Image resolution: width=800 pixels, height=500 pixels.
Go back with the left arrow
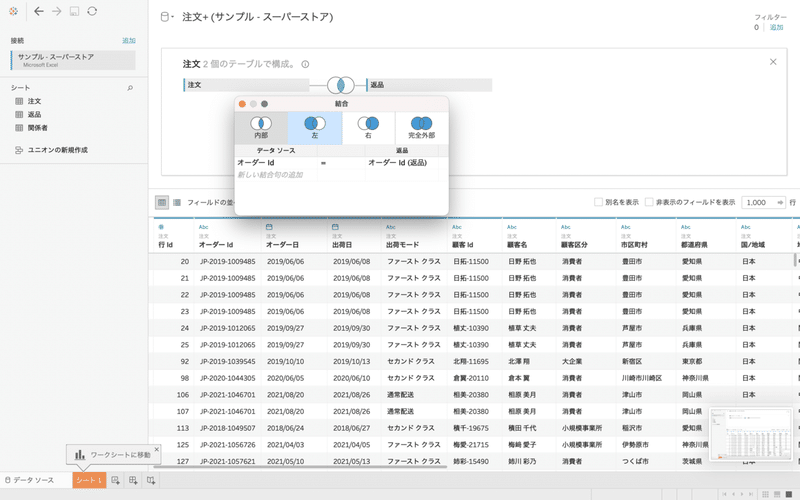coord(39,11)
